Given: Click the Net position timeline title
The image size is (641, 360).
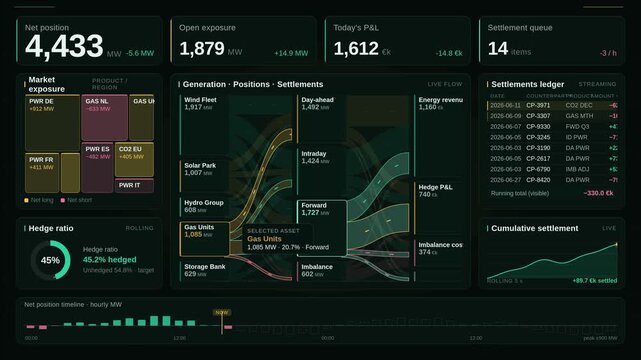Looking at the screenshot, I should pyautogui.click(x=73, y=304).
